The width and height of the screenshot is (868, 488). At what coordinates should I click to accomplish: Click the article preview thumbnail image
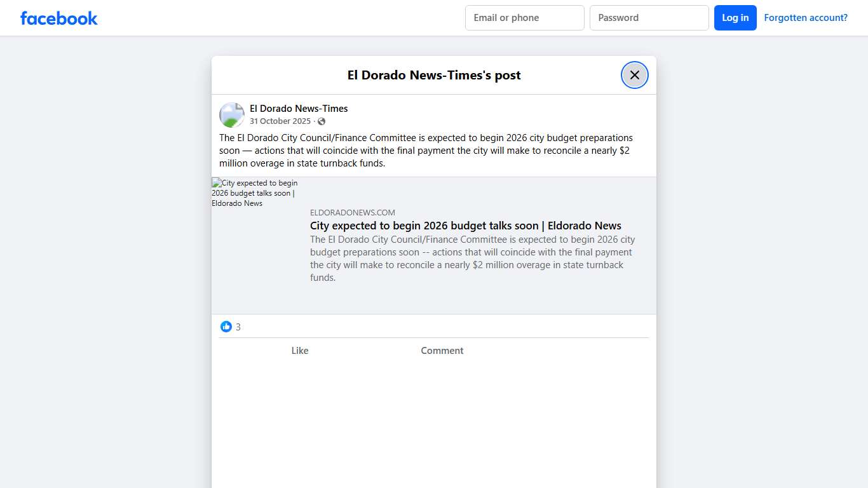pos(254,193)
